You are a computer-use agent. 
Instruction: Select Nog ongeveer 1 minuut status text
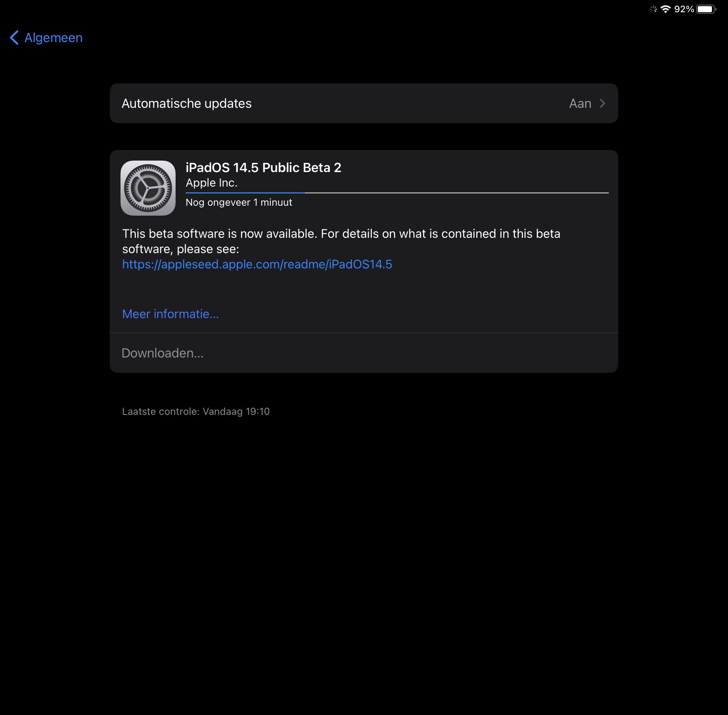[239, 203]
